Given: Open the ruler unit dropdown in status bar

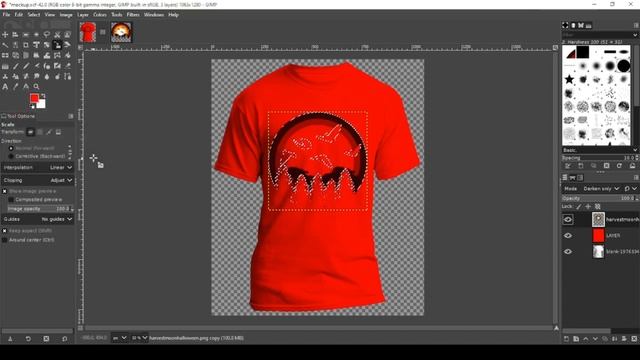Looking at the screenshot, I should click(x=119, y=338).
